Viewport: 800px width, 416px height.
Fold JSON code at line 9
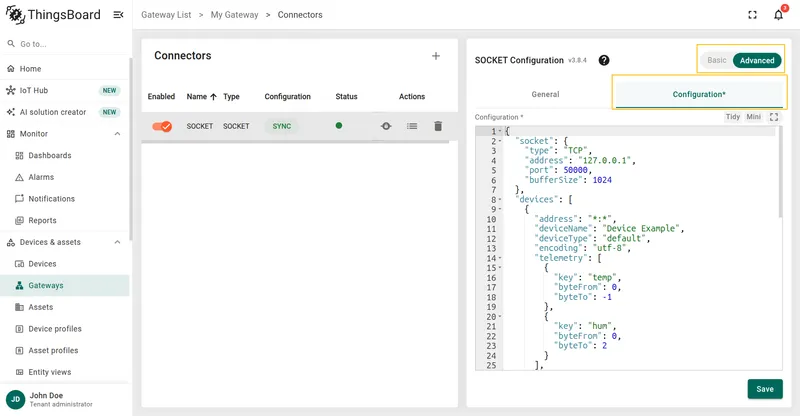(500, 209)
